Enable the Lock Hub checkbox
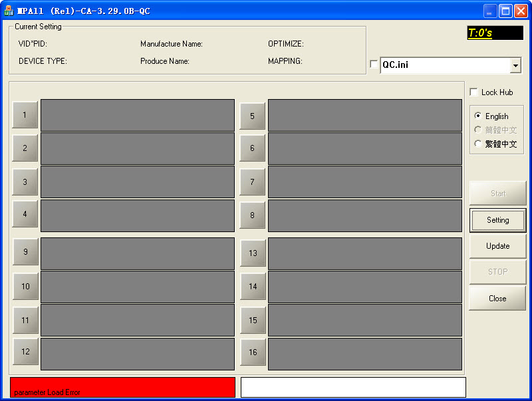Image resolution: width=532 pixels, height=401 pixels. (x=473, y=92)
